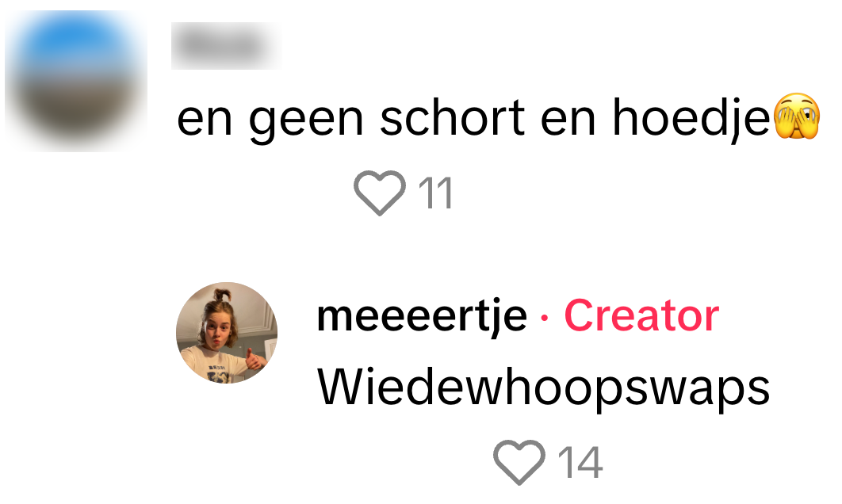Click the word 'hoedje' in the comment

[691, 119]
